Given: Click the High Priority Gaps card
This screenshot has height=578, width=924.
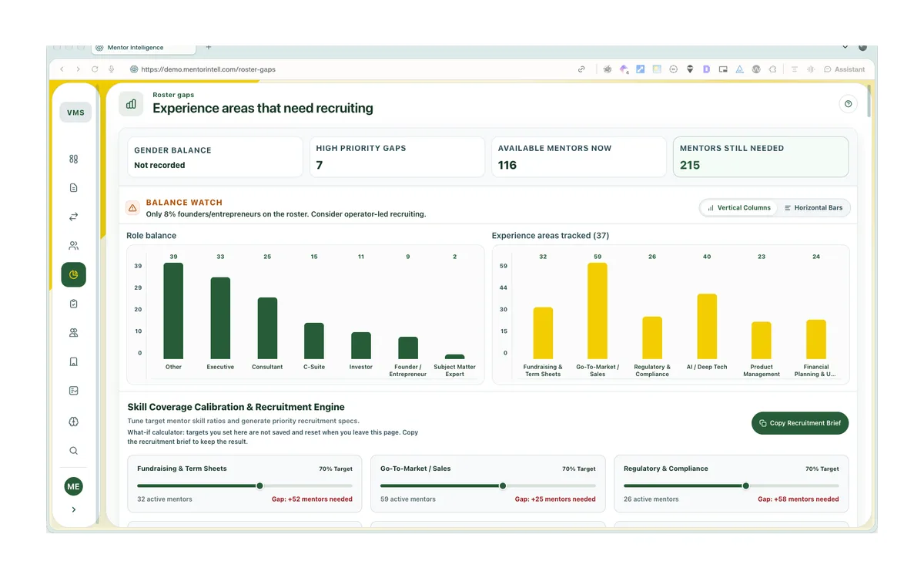Looking at the screenshot, I should [397, 157].
